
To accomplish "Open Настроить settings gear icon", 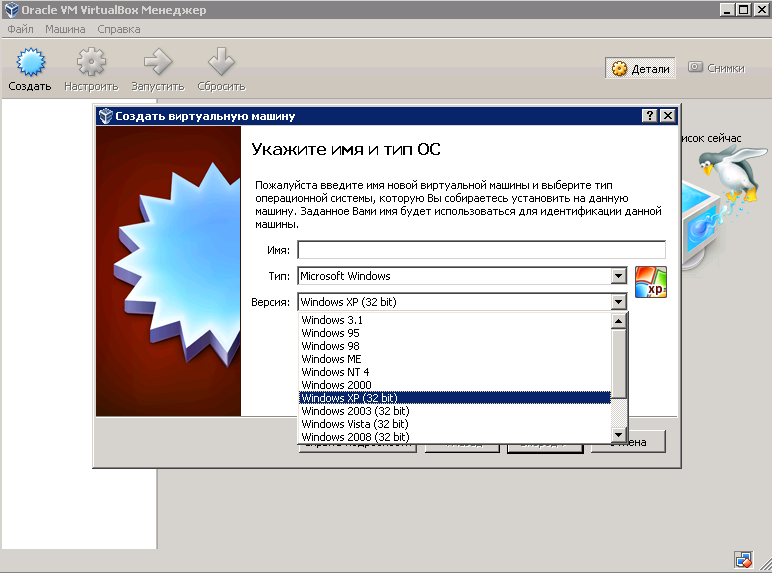I will point(91,62).
